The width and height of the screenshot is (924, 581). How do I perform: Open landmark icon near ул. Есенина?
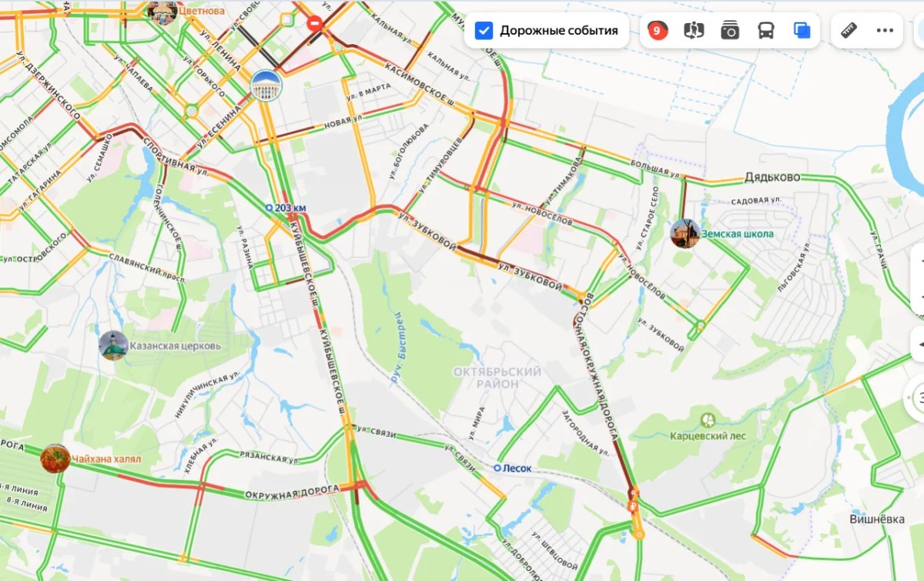click(x=266, y=86)
